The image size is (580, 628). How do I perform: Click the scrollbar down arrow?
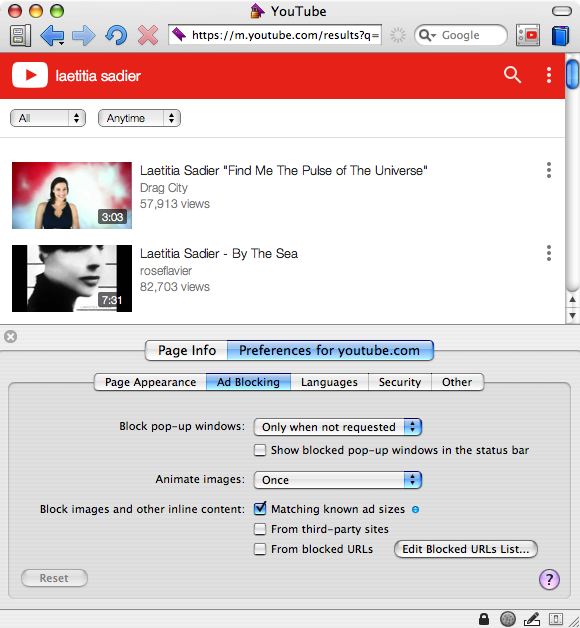point(572,316)
